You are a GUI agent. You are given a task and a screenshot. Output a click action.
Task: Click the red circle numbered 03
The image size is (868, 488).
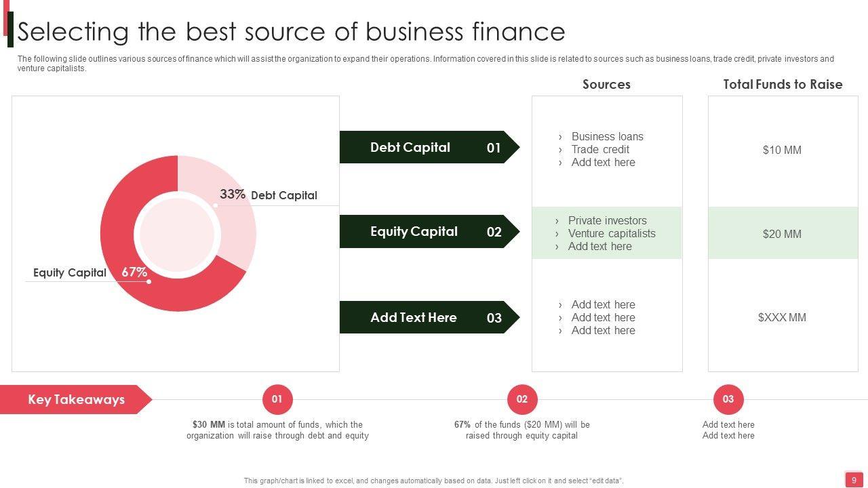(x=728, y=399)
